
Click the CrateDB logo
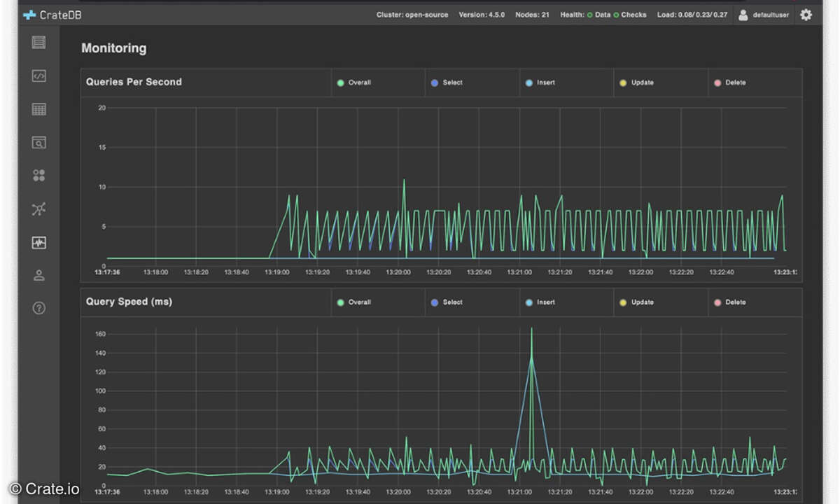click(52, 14)
